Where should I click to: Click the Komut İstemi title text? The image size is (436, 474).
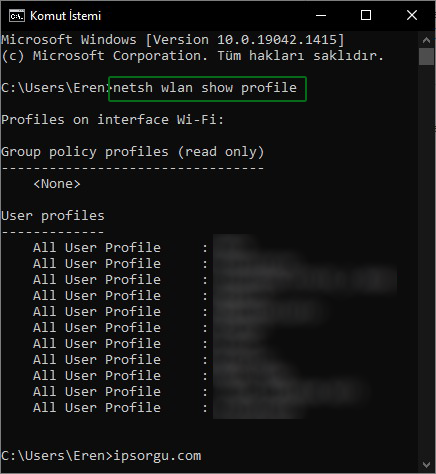[65, 16]
